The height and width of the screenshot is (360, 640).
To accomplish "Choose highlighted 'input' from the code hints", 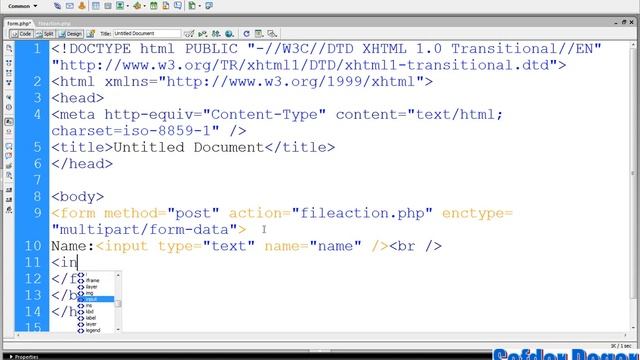I will tap(96, 299).
